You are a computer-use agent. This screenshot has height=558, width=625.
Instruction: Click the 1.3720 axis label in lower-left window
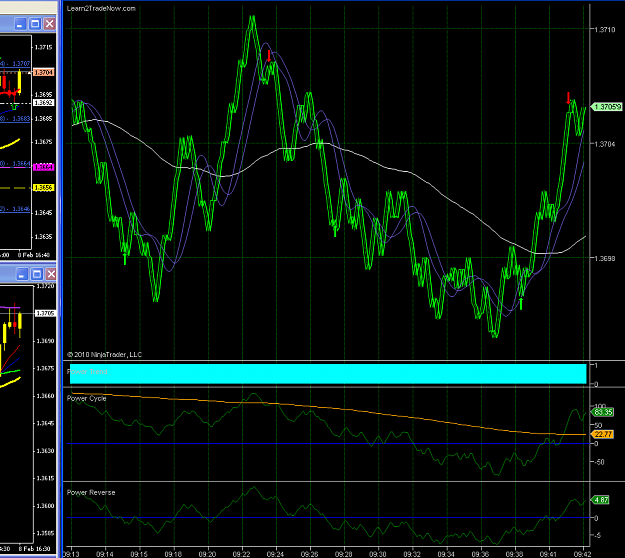pos(45,286)
